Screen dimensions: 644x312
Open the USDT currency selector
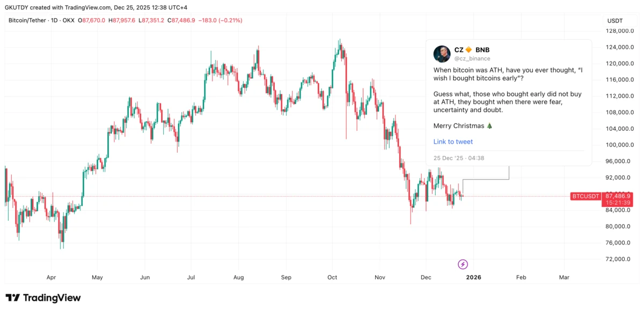tap(614, 21)
